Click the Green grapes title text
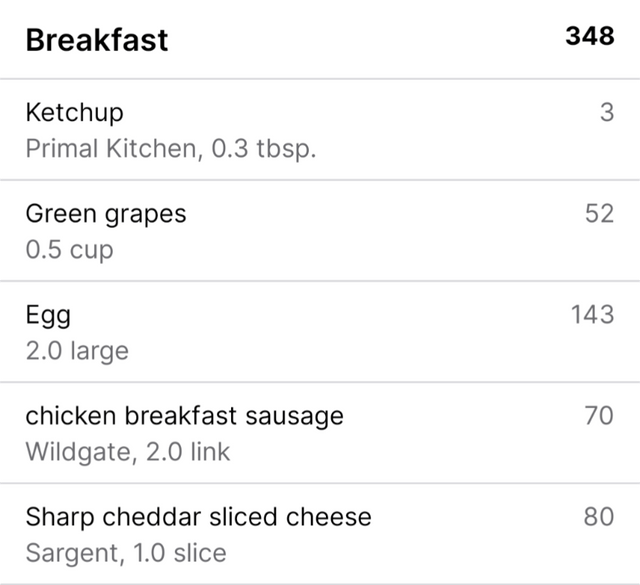 tap(106, 215)
